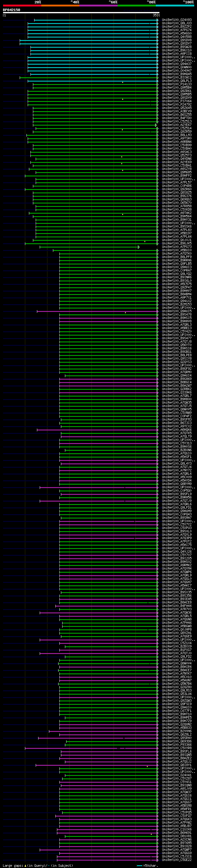Select hit label UniRef100_P37064

(177, 101)
